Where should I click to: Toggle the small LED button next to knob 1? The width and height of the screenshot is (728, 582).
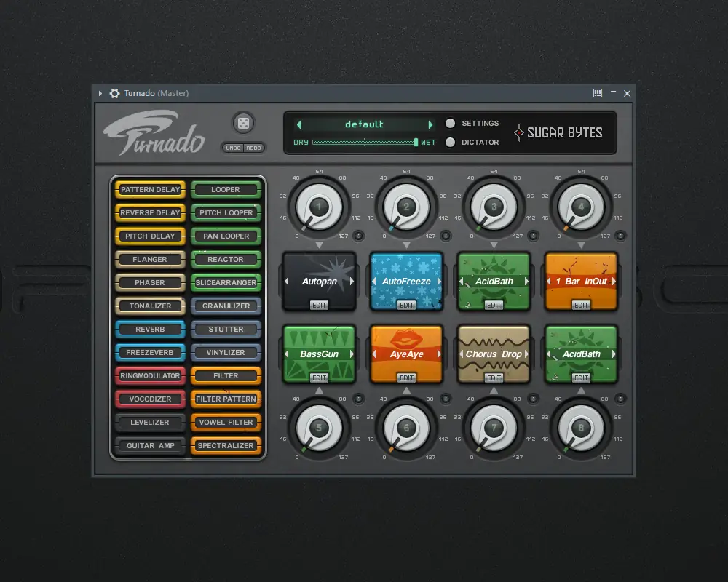click(x=358, y=236)
